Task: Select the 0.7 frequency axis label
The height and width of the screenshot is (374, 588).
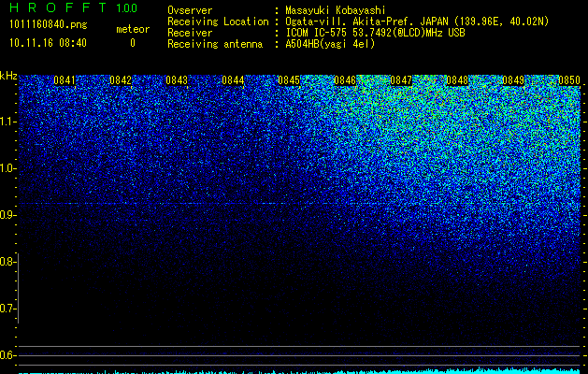Action: (x=7, y=309)
